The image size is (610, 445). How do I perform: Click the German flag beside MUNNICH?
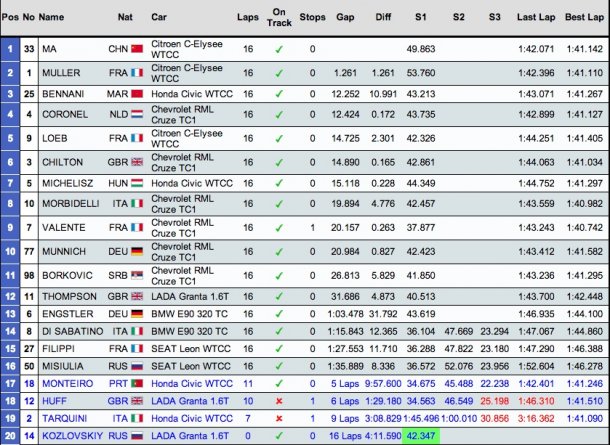click(x=137, y=251)
